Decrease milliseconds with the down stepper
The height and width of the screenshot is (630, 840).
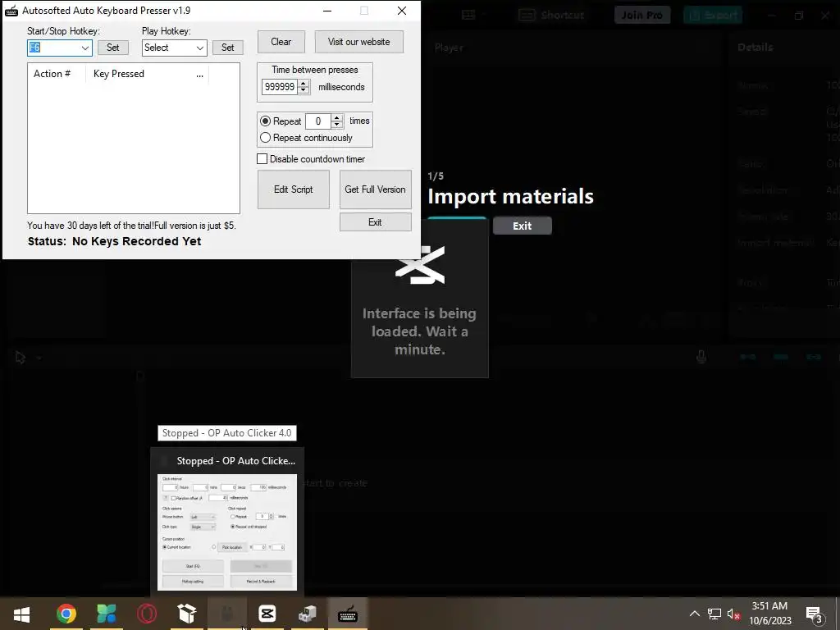pos(304,90)
